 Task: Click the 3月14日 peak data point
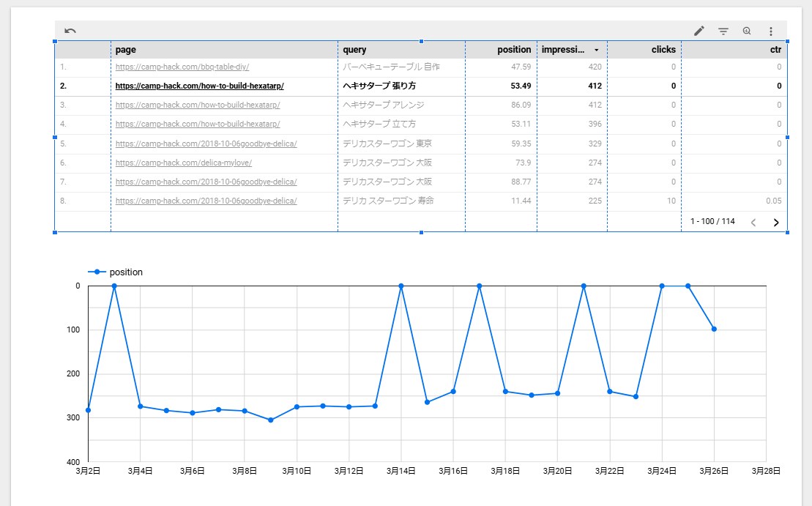401,286
